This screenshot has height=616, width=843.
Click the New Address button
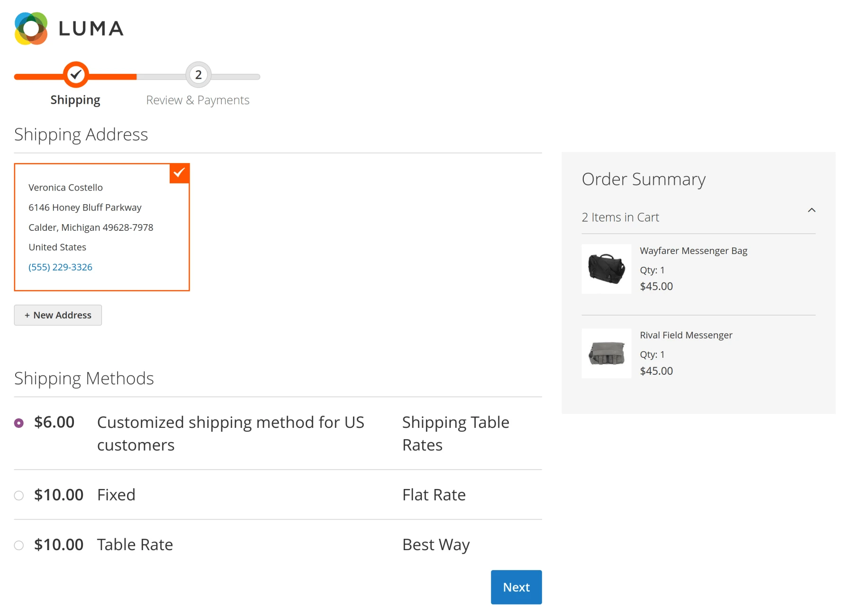pos(58,315)
